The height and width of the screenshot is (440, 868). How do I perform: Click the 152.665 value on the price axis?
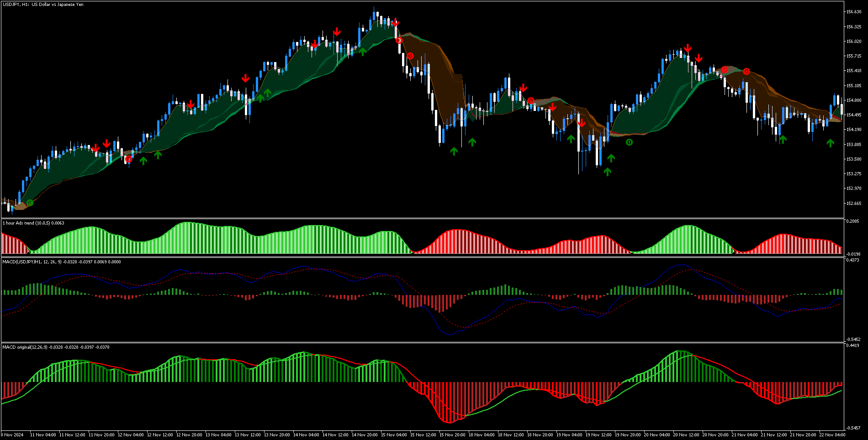853,204
